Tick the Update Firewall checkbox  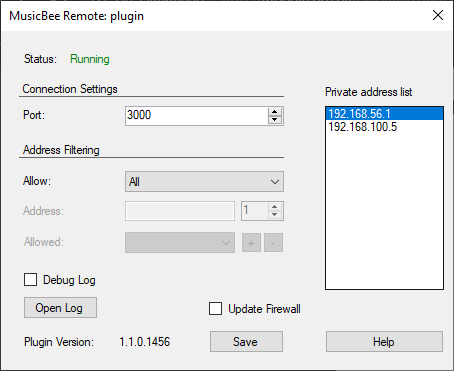coord(215,308)
